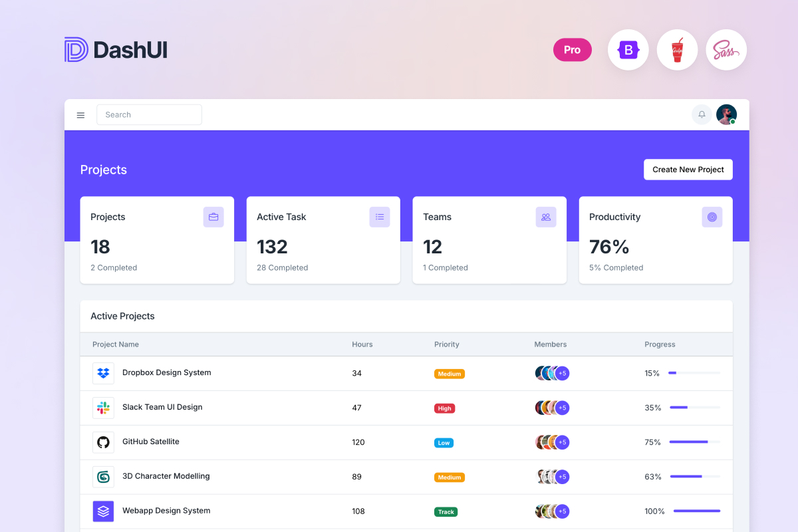Click the Sass logo icon
The height and width of the screenshot is (532, 798).
click(x=726, y=50)
